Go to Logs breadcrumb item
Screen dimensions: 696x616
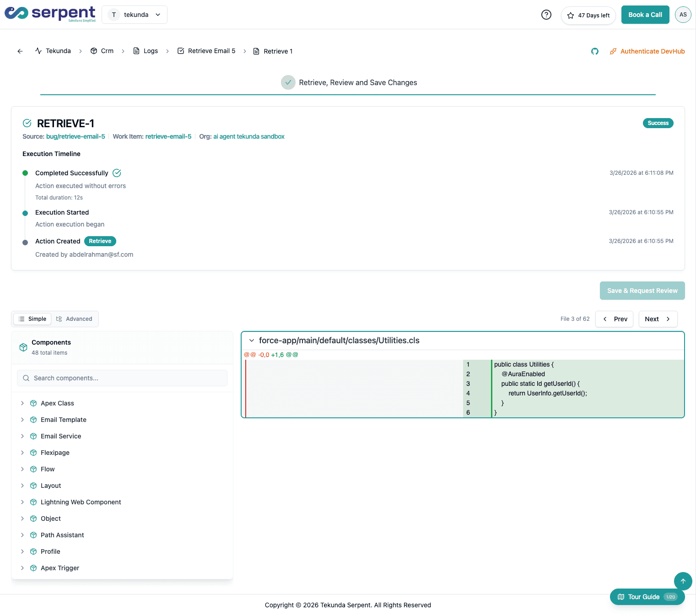coord(146,51)
